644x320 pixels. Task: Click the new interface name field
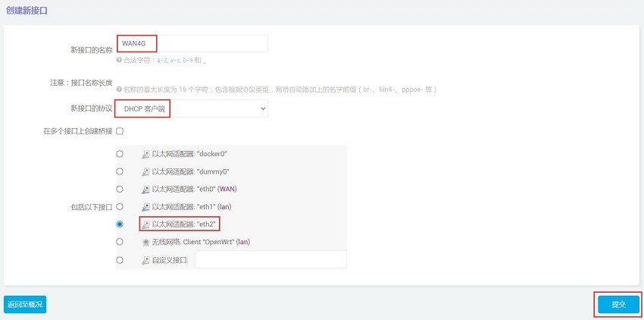click(192, 43)
